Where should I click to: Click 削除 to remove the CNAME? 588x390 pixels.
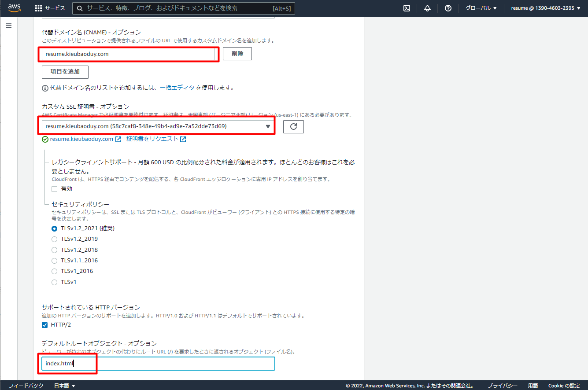(x=237, y=54)
